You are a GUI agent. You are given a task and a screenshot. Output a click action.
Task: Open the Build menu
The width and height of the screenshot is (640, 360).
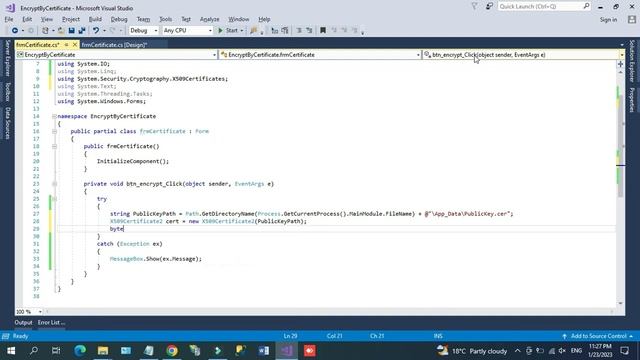coord(95,19)
